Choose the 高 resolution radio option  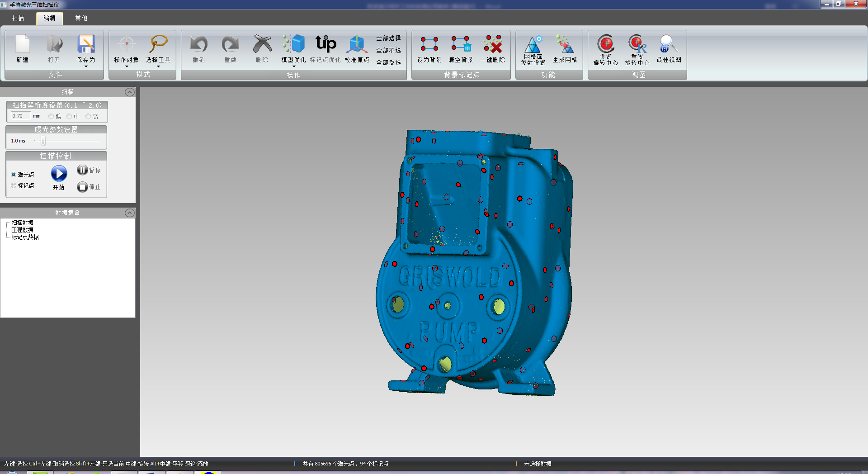88,116
